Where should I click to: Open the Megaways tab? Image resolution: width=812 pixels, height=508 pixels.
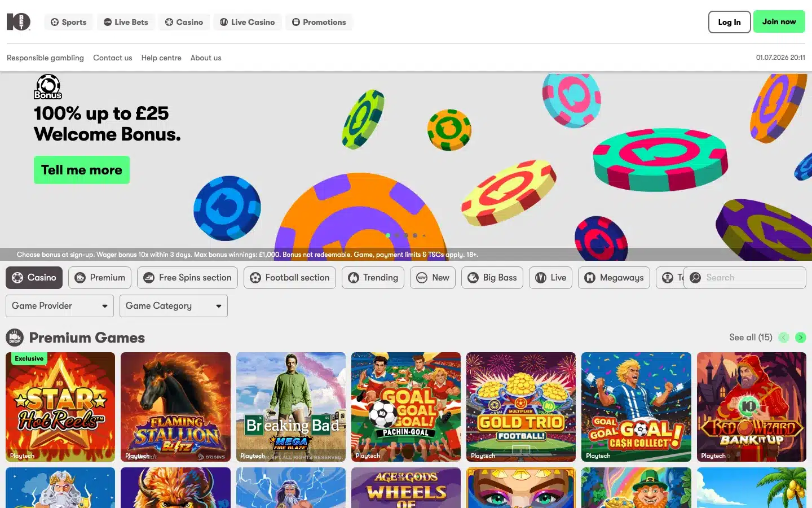614,278
